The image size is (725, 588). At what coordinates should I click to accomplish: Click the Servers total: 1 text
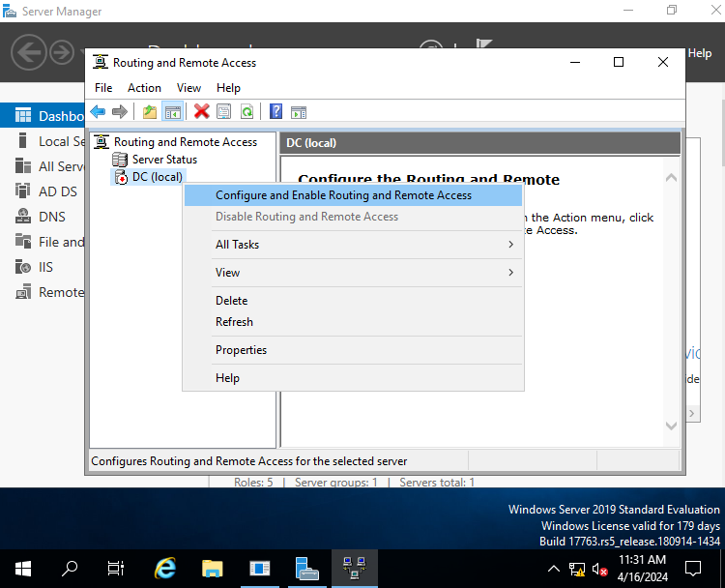(437, 482)
